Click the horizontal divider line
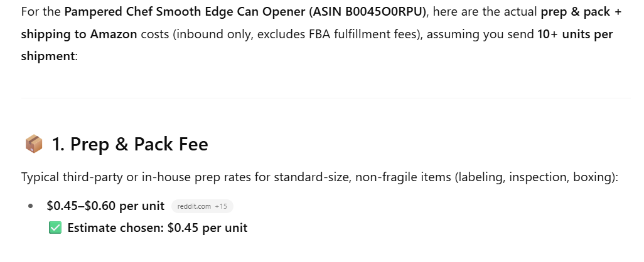The image size is (644, 262). [x=325, y=98]
